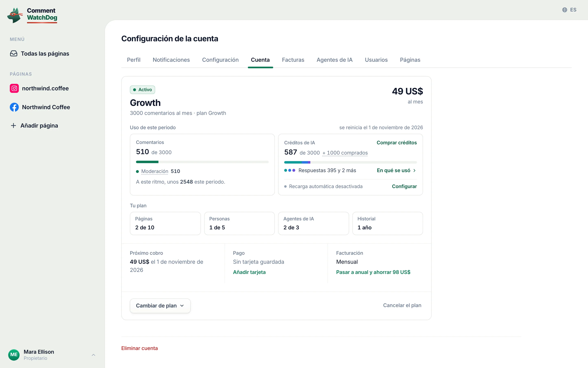588x368 pixels.
Task: Expand the Mara Ellison user menu chevron
Action: (x=94, y=355)
